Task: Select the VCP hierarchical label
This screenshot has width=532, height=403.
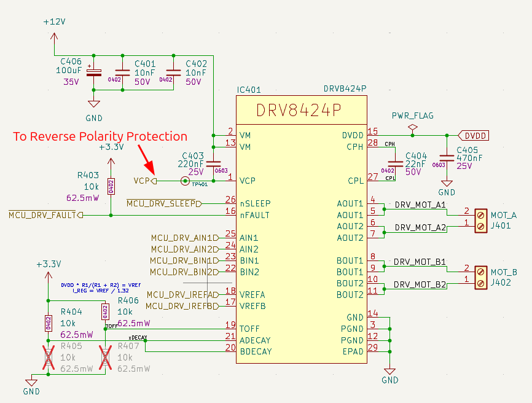Action: pos(145,181)
